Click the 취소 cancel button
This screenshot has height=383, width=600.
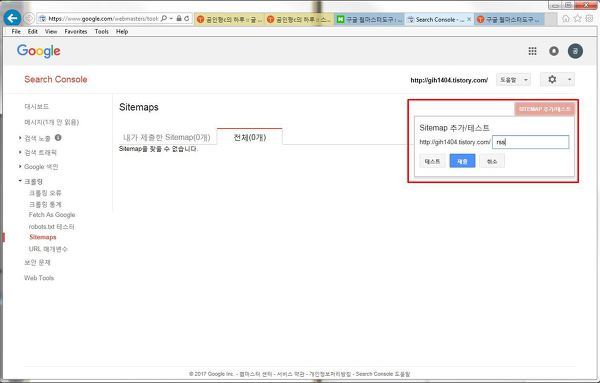coord(492,161)
